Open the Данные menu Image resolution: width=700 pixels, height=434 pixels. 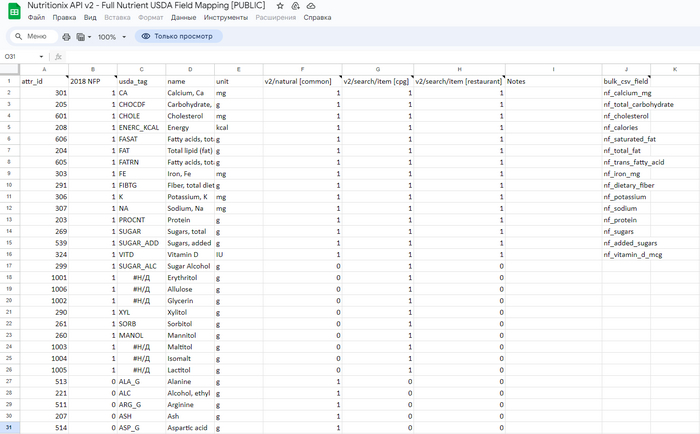pos(183,18)
